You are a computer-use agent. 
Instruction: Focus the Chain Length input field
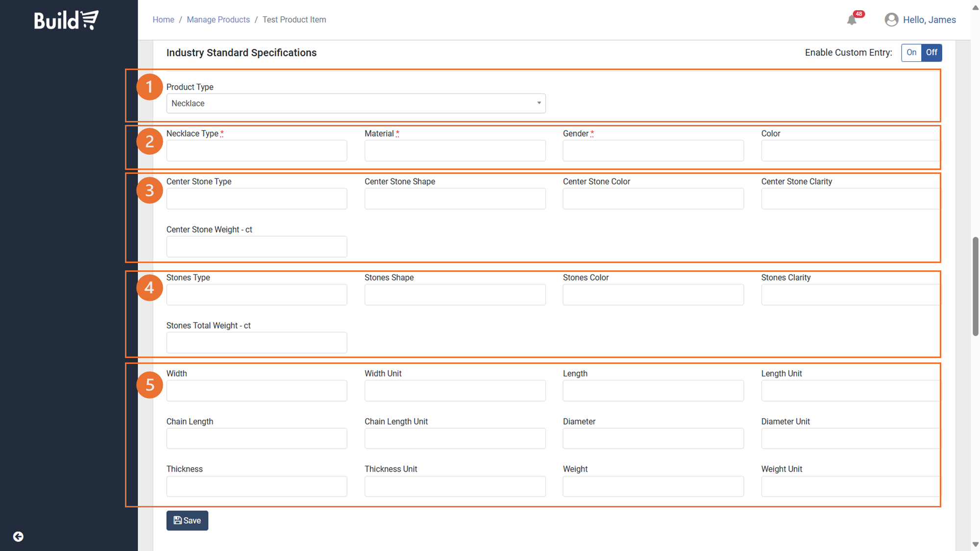point(257,438)
